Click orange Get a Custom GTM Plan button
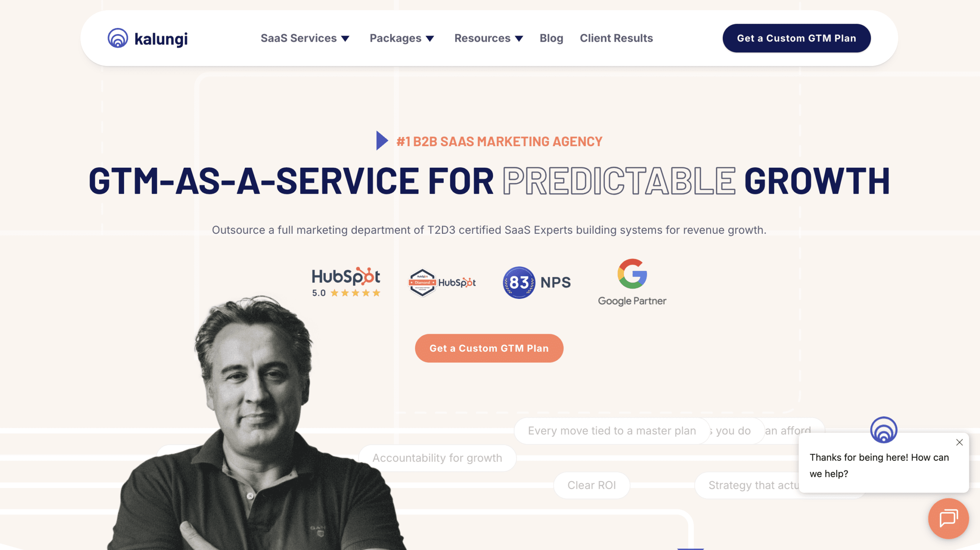Screen dimensions: 980x550 tap(489, 348)
